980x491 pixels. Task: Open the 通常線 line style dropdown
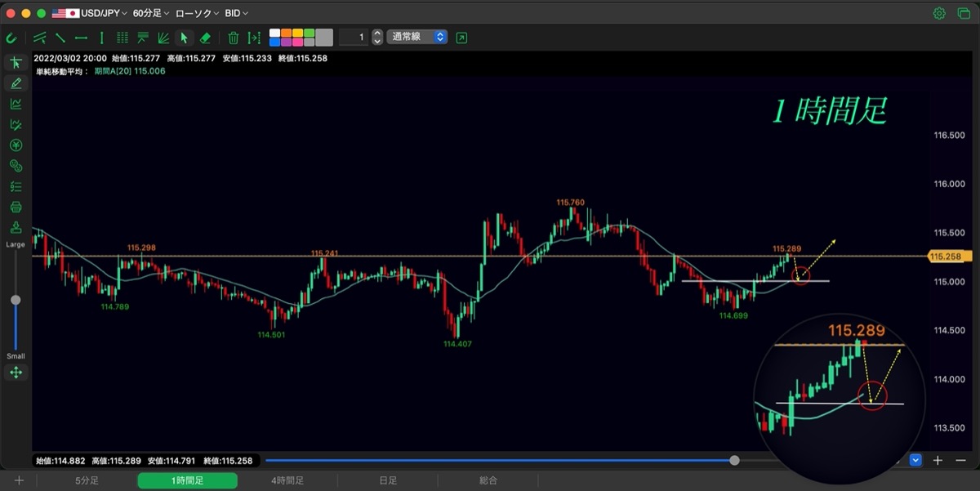click(x=417, y=37)
